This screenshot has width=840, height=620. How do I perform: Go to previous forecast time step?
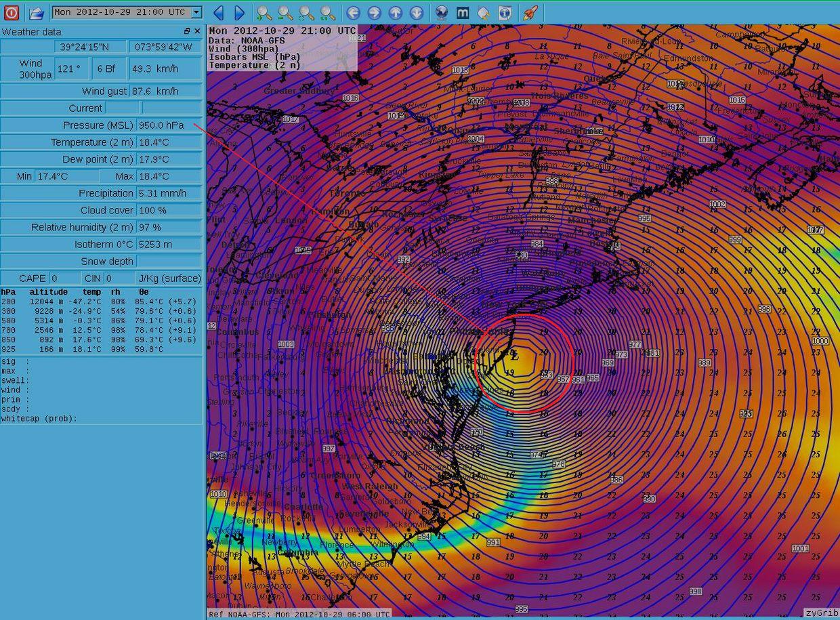218,12
